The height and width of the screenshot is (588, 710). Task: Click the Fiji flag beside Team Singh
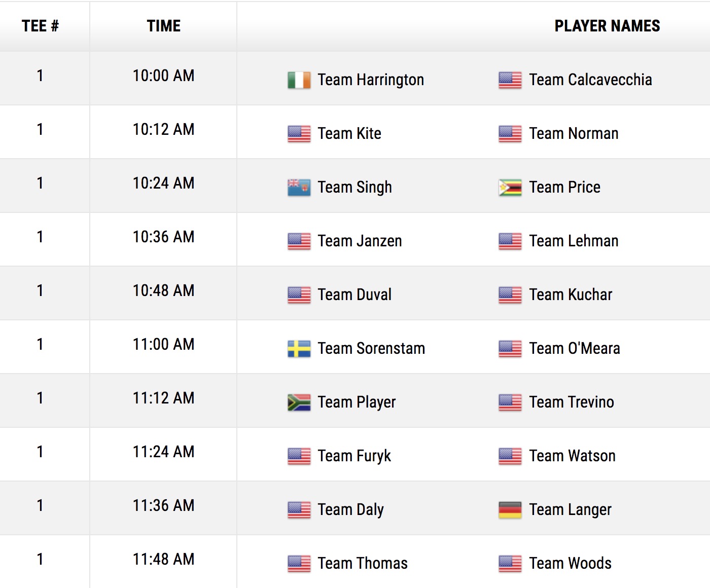click(x=299, y=188)
